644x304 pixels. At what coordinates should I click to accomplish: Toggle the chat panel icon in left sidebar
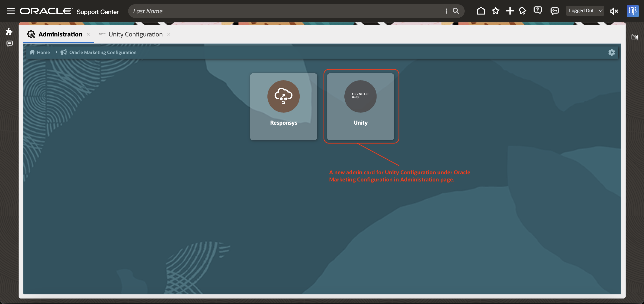tap(10, 44)
